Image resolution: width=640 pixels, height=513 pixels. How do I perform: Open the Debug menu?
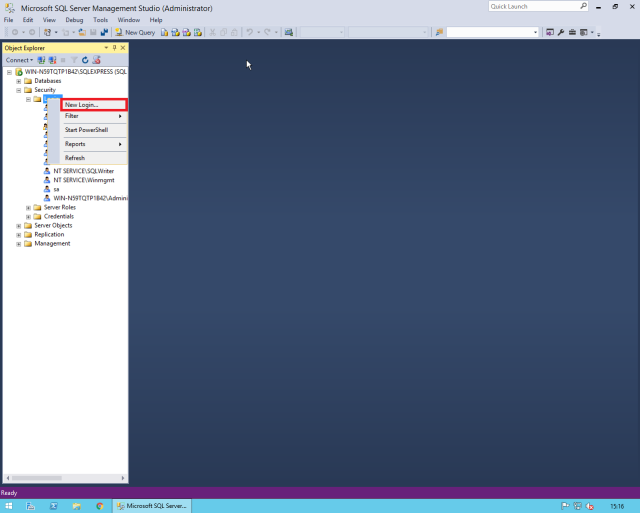[x=74, y=20]
